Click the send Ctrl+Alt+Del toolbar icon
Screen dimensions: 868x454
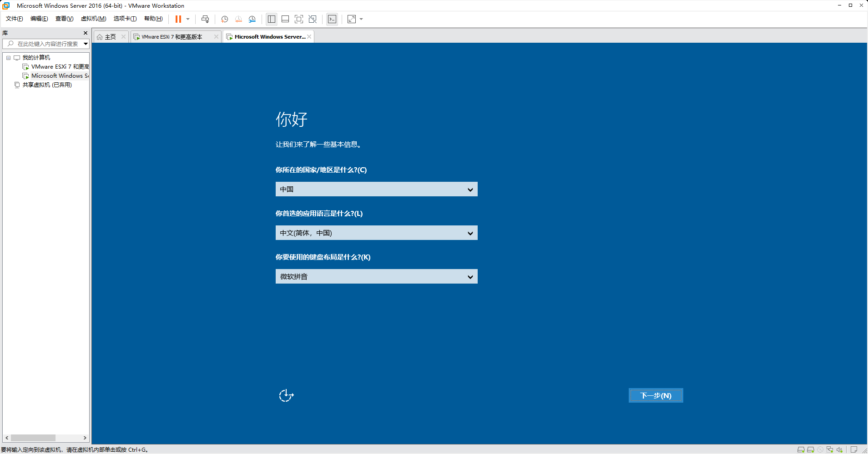pos(205,19)
